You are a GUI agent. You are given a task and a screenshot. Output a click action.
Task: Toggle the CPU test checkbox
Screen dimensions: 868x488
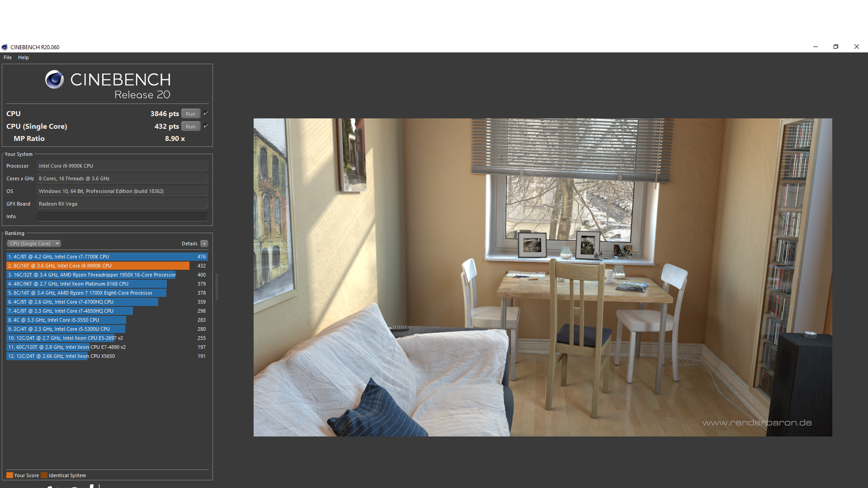(206, 113)
